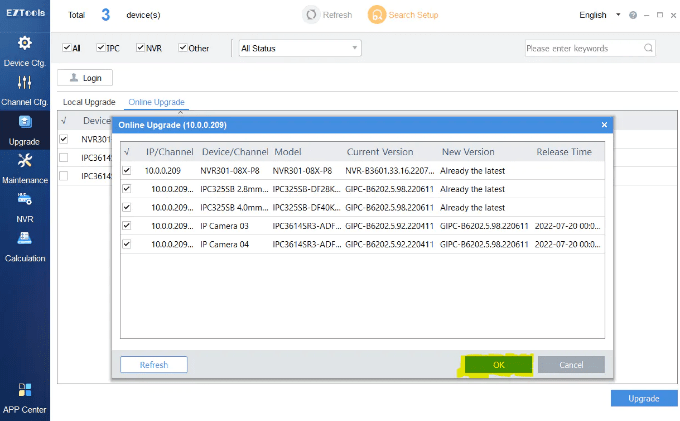Screen dimensions: 680x421
Task: Confirm the upgrade with OK
Action: 497,365
